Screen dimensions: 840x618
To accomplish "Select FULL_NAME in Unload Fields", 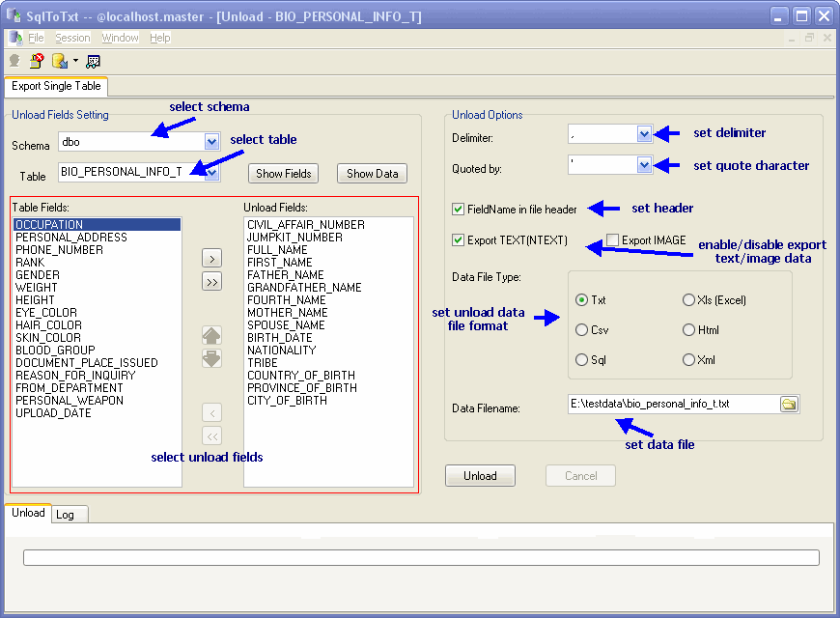I will 328,250.
